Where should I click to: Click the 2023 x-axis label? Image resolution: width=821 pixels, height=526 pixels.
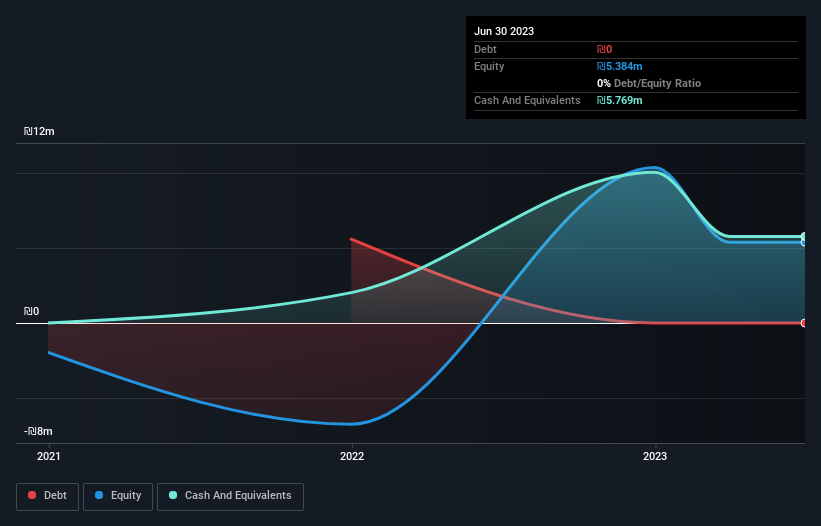[655, 456]
